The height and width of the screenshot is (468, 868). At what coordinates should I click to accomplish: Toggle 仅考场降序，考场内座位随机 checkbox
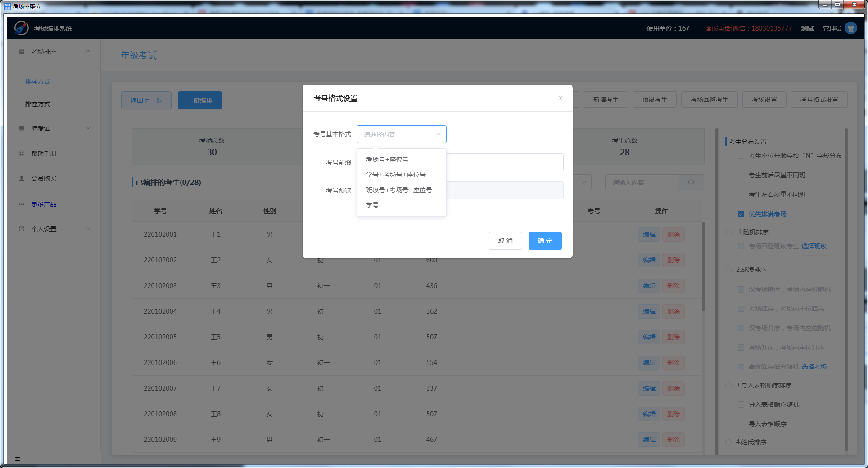coord(741,289)
